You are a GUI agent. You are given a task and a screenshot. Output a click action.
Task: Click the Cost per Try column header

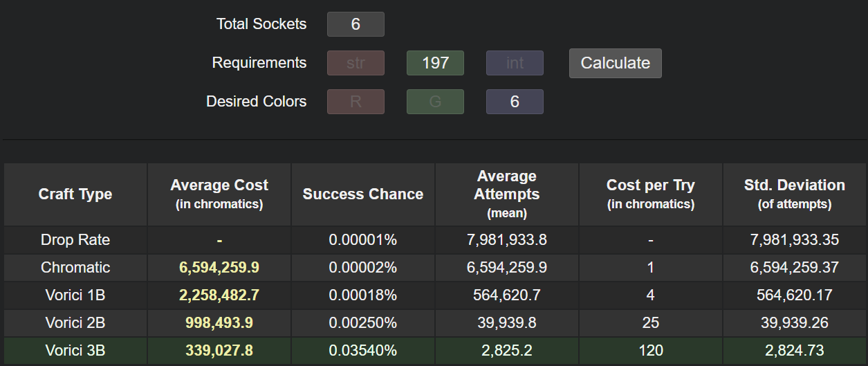[651, 194]
